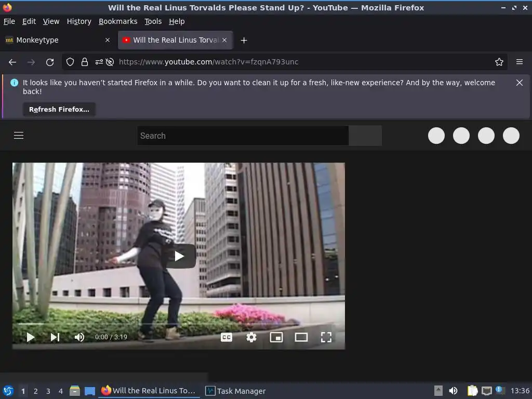The height and width of the screenshot is (399, 532).
Task: Click the blocked autoplay icon
Action: coord(110,62)
